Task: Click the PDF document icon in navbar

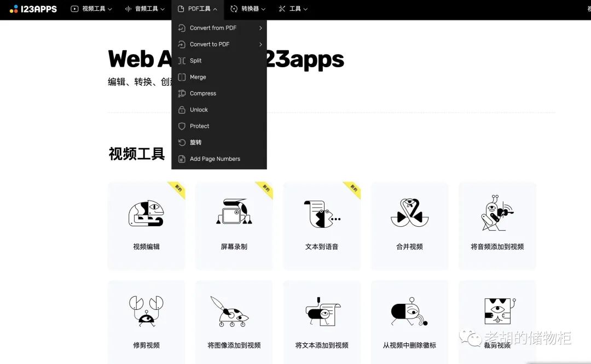Action: pyautogui.click(x=181, y=9)
